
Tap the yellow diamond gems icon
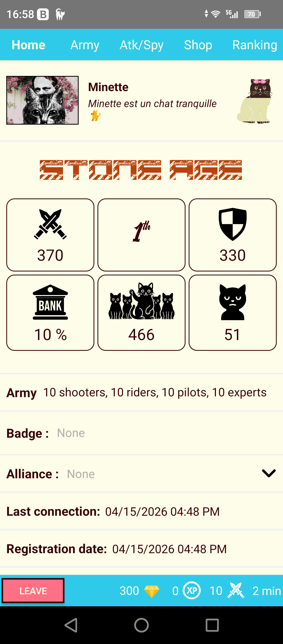point(152,591)
